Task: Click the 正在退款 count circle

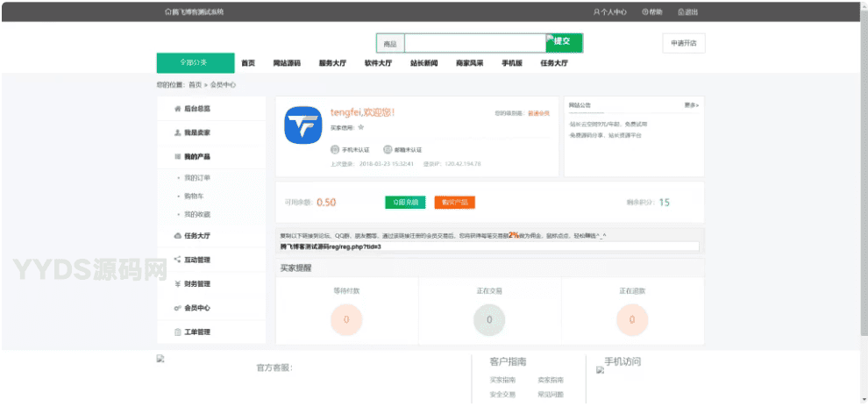Action: [x=632, y=319]
